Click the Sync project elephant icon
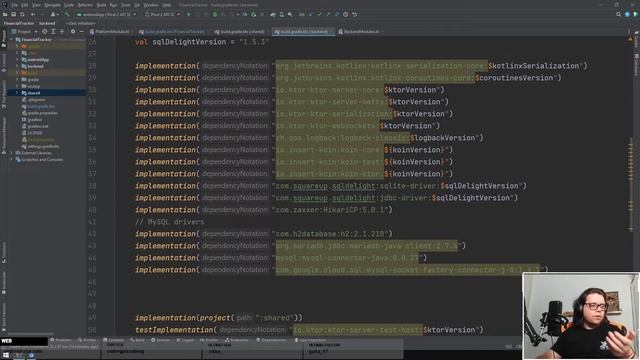The image size is (640, 360). pos(273,14)
